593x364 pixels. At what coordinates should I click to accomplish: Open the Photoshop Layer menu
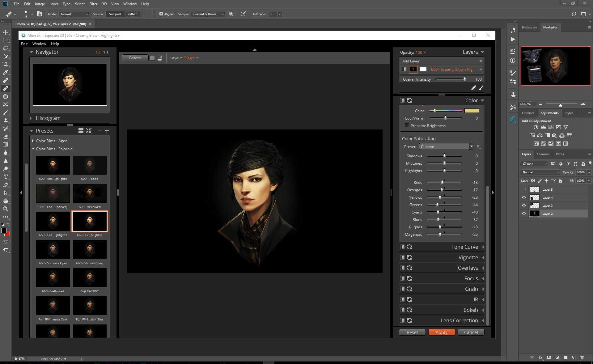tap(53, 4)
